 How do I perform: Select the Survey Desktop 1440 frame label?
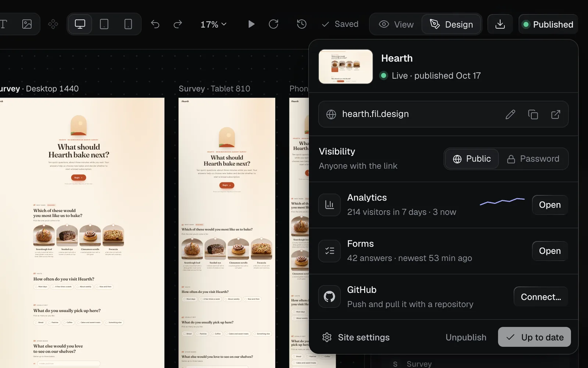click(x=39, y=89)
